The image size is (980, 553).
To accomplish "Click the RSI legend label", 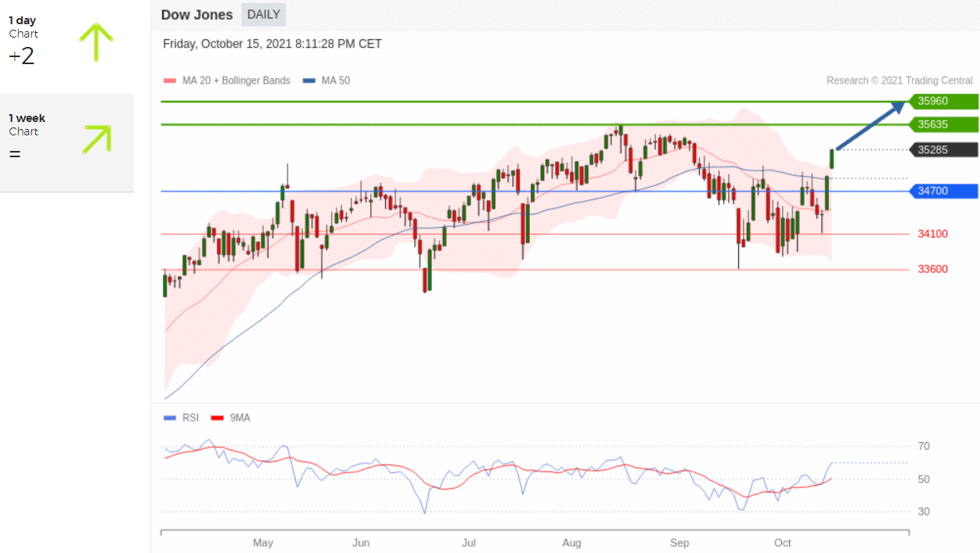I will (190, 418).
